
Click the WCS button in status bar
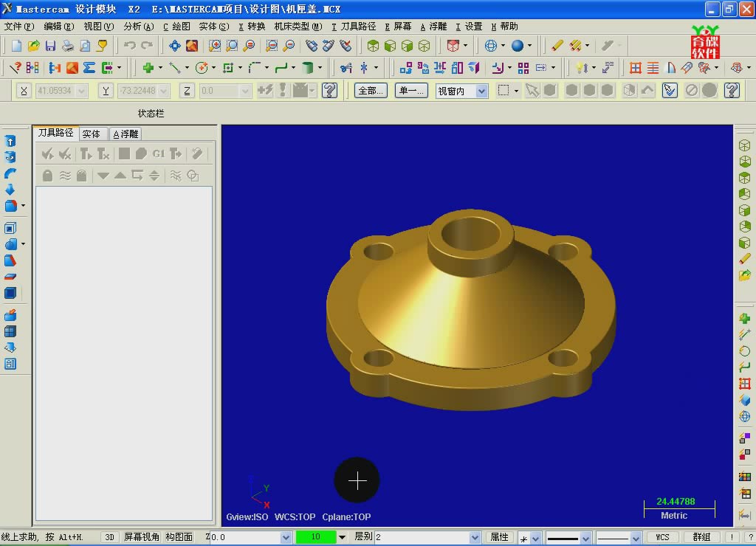662,537
